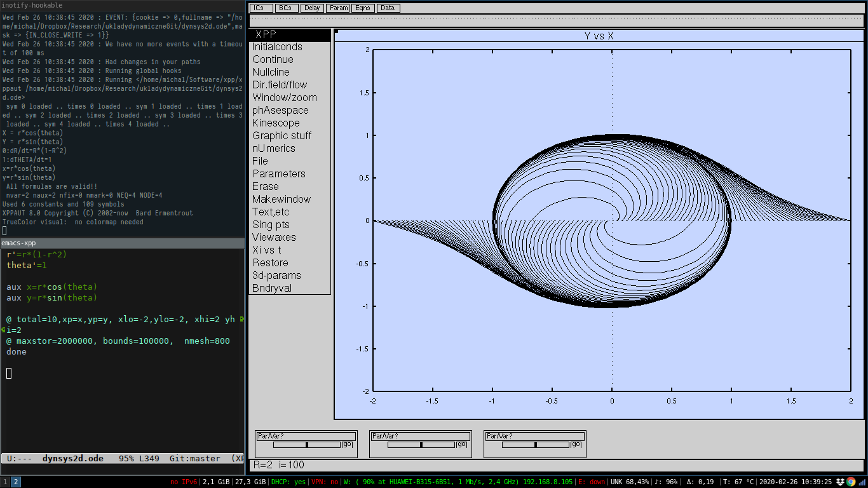868x488 pixels.
Task: Select Initialconds in XPP menu
Action: 290,47
